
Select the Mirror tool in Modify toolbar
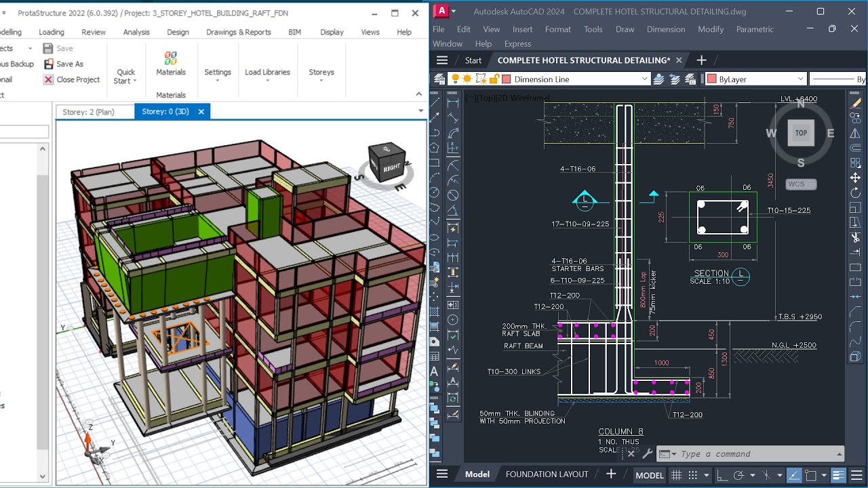point(856,133)
